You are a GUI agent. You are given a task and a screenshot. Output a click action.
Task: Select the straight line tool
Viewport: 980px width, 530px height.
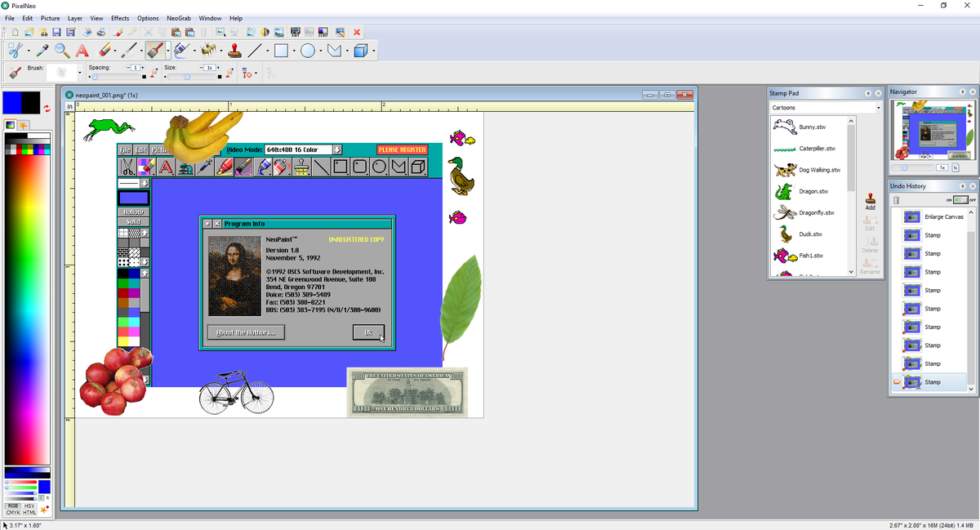(255, 51)
